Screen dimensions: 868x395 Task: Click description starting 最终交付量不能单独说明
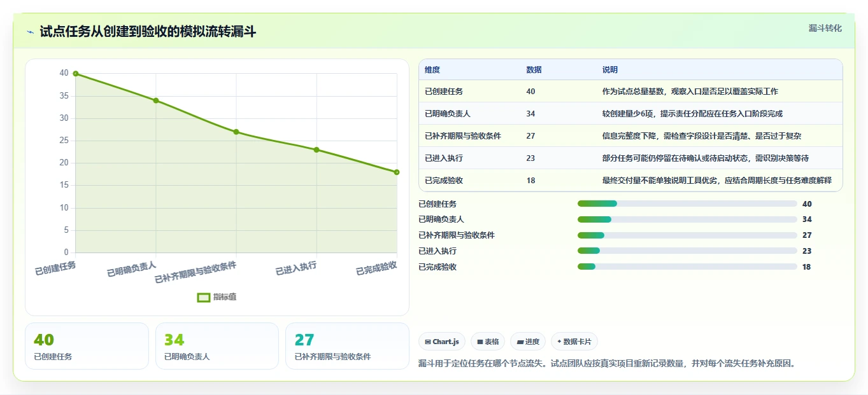(x=717, y=181)
